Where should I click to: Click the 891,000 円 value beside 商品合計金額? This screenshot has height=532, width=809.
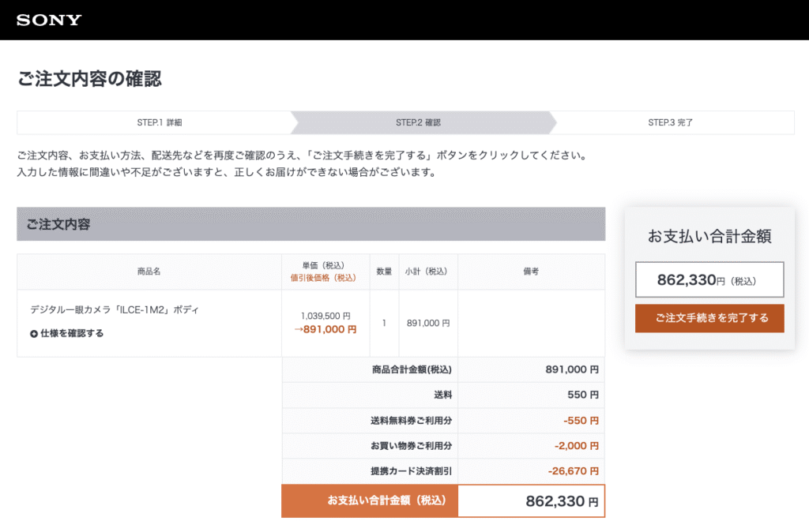pos(572,369)
